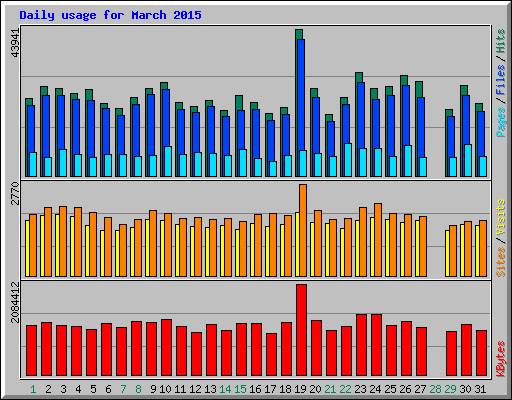Screen dimensions: 512x400
Task: Click day label 18 on the x-axis
Action: [x=285, y=389]
